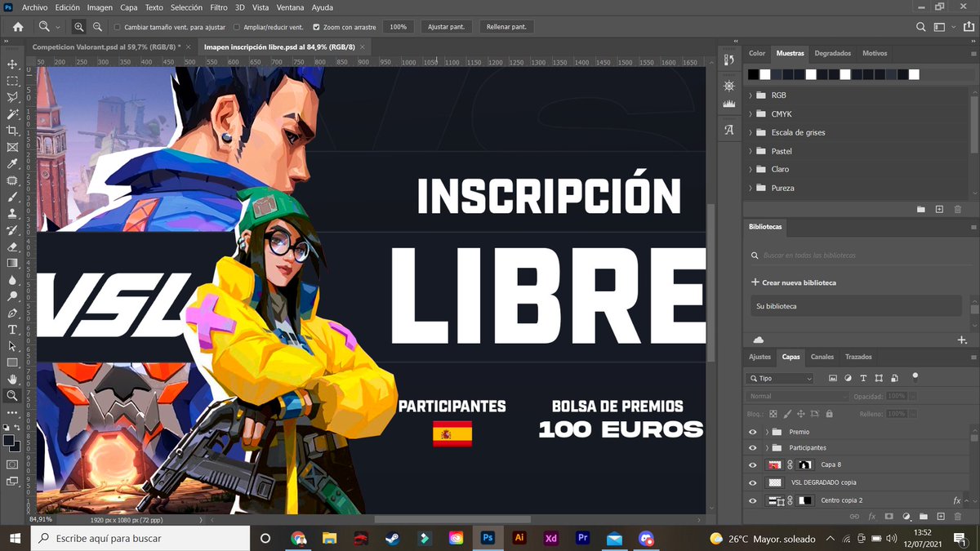Viewport: 980px width, 551px height.
Task: Expand the Claro swatch folder
Action: coord(751,169)
